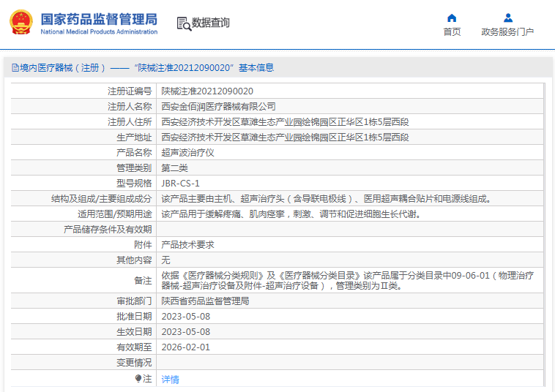Click the 有效期至 row label
The image size is (555, 392).
coord(134,347)
